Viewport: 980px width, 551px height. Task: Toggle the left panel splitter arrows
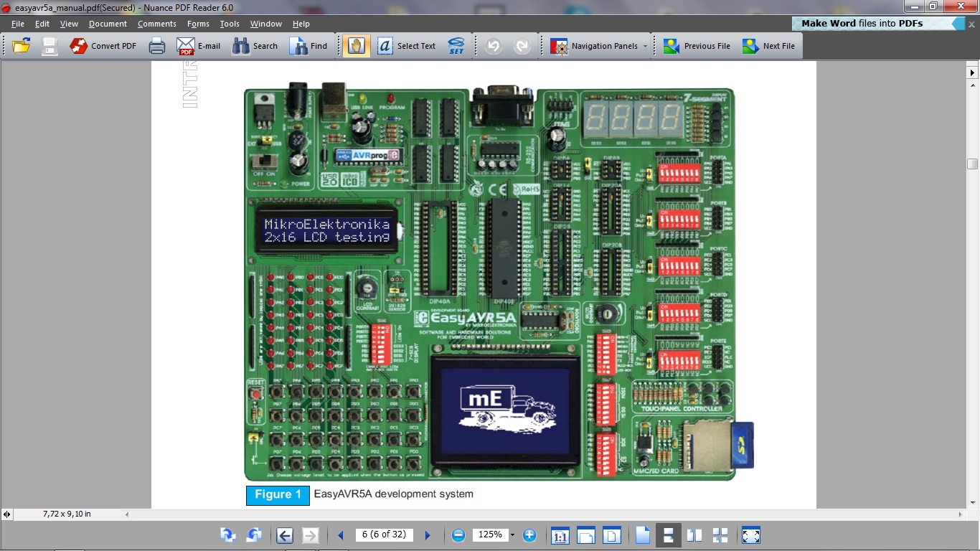point(6,514)
